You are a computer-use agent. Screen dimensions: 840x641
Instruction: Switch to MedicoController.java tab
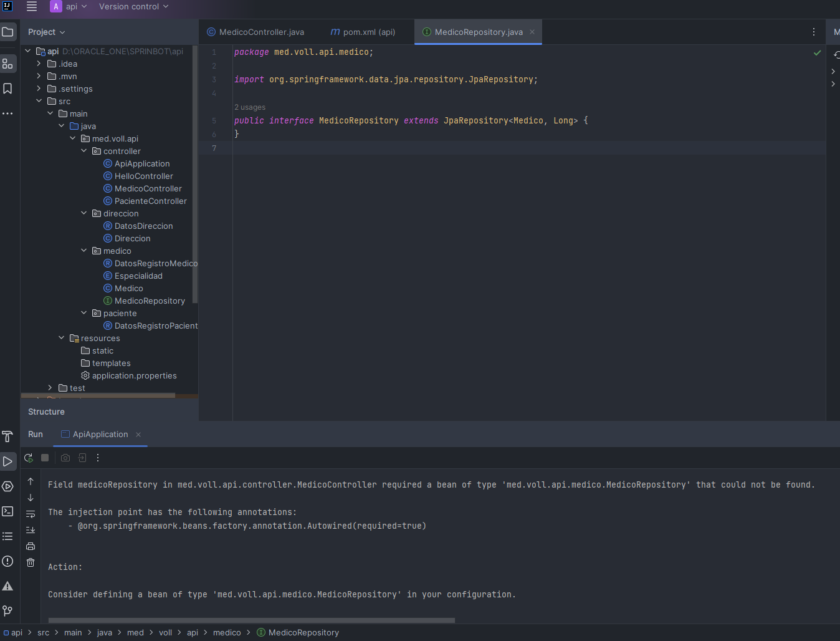[x=256, y=32]
